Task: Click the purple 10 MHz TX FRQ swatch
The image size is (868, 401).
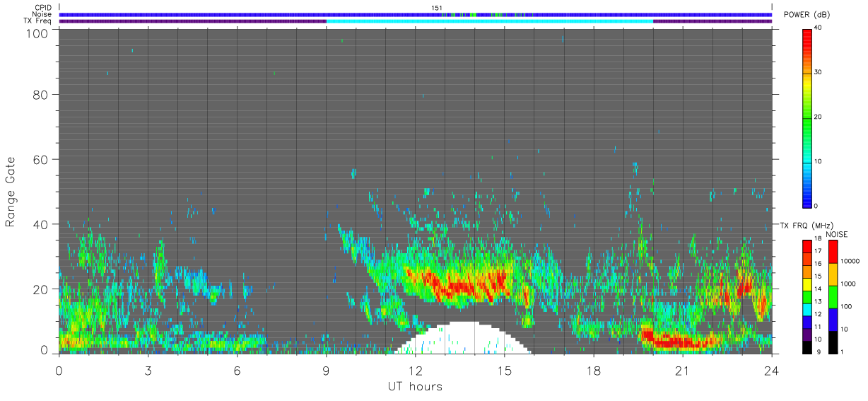Action: click(807, 335)
